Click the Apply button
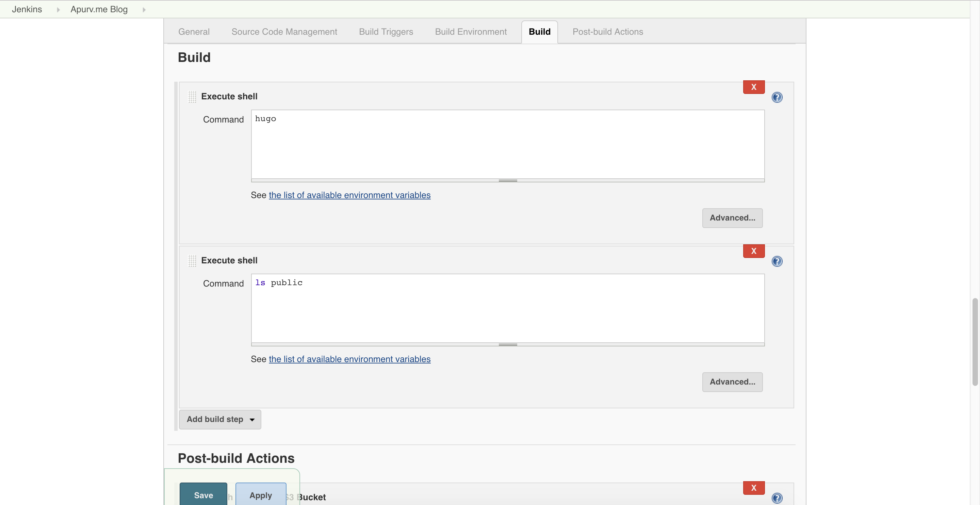Image resolution: width=980 pixels, height=505 pixels. click(261, 495)
